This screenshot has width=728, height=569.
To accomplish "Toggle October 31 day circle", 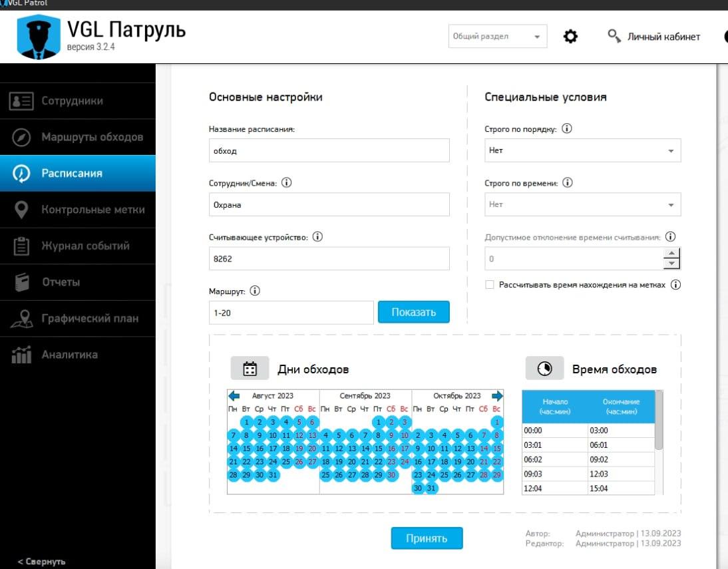I will (431, 488).
